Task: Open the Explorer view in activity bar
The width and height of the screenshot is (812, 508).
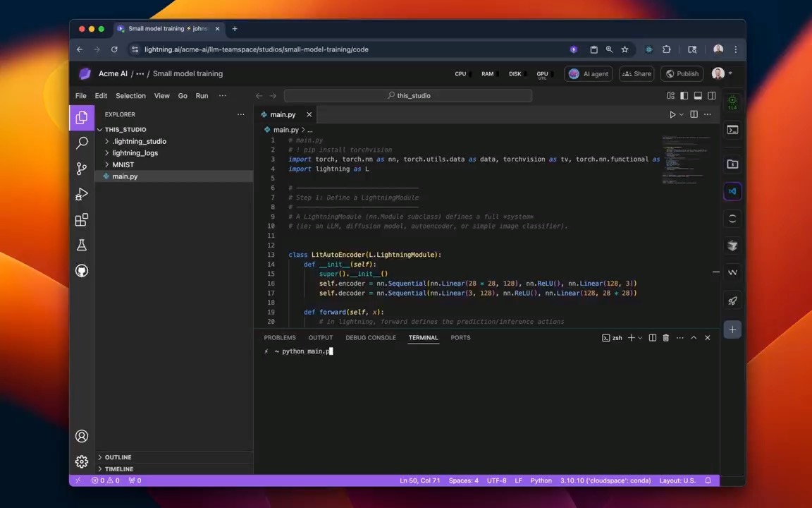Action: click(81, 118)
